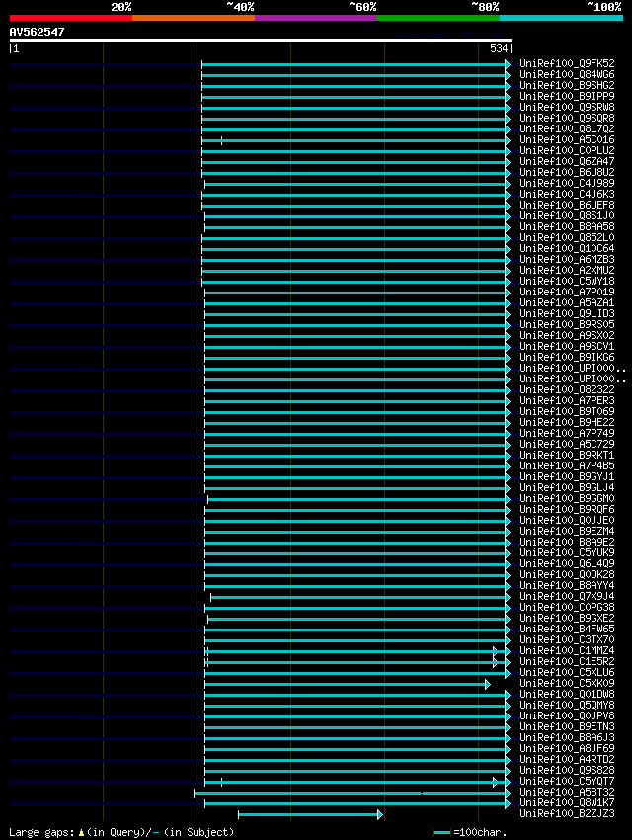Pick the UniRef100_Q6L4Q9 hit
632x840 pixels.
567,563
